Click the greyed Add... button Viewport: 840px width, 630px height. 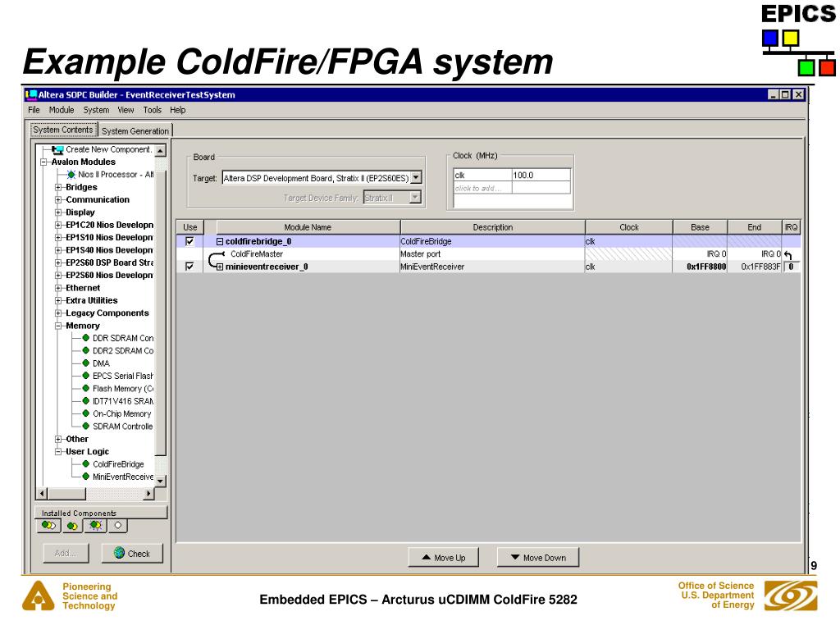coord(66,554)
